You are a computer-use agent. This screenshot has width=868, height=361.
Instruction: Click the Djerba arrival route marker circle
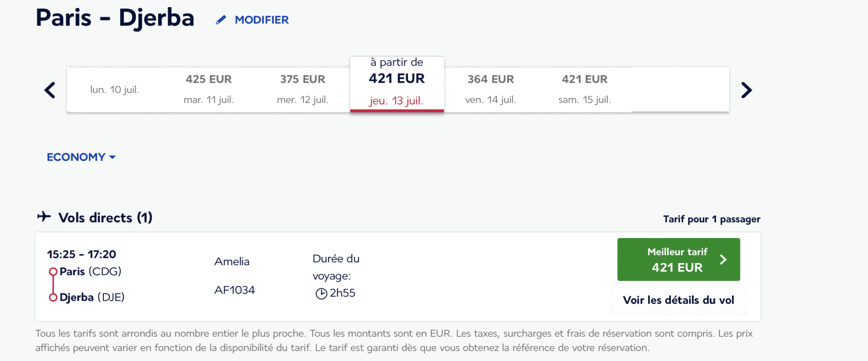pos(53,297)
